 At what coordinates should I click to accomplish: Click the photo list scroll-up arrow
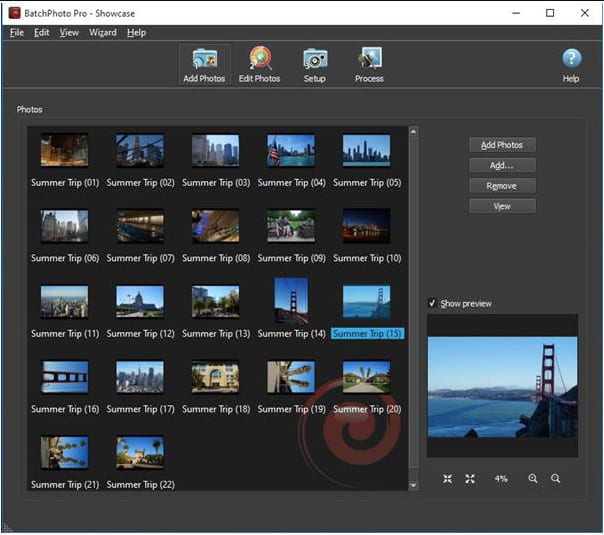(413, 131)
